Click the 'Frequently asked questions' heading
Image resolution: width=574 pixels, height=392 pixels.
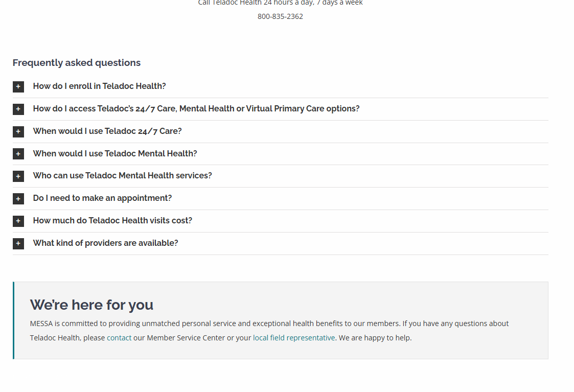click(x=77, y=63)
